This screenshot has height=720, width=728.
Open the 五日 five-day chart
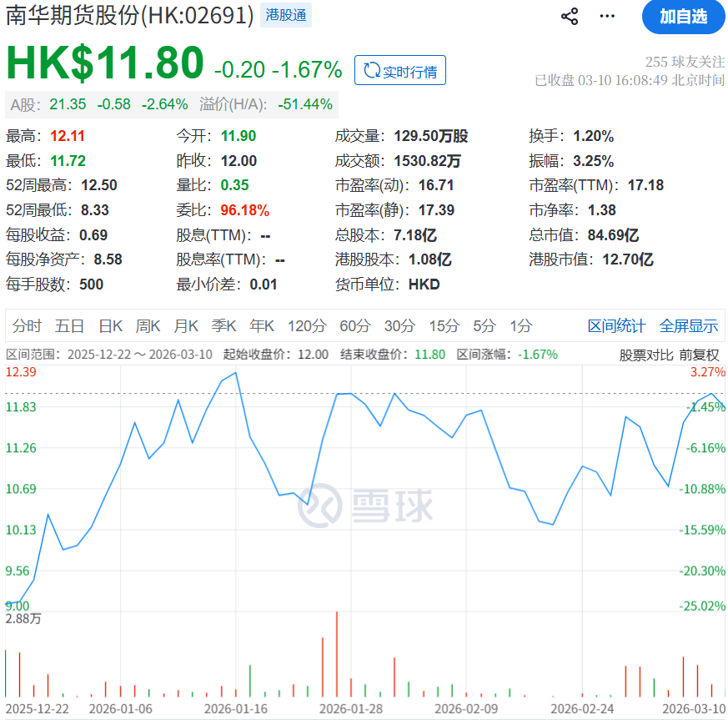[70, 326]
